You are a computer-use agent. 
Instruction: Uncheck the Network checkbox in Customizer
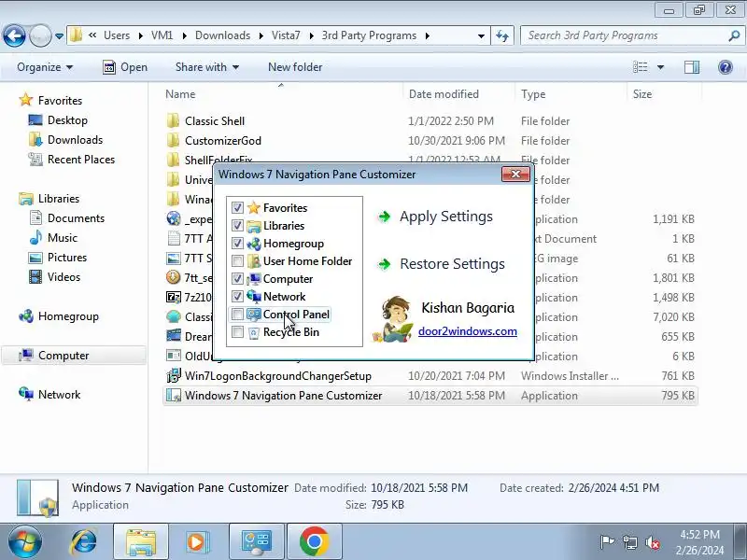237,296
